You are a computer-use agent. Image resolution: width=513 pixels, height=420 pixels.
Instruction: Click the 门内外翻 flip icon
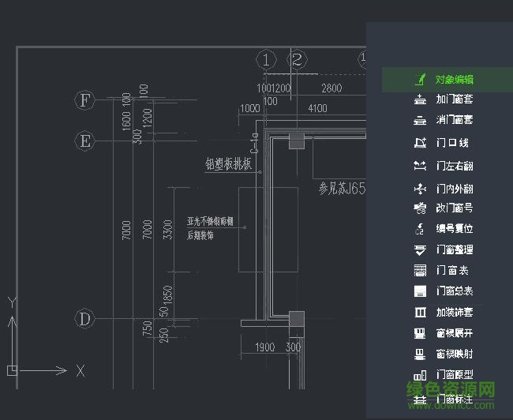(x=420, y=189)
